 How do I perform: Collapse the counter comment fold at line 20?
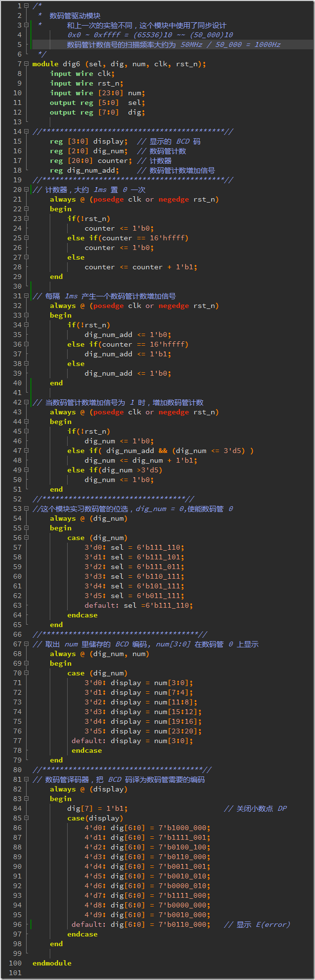[x=27, y=190]
